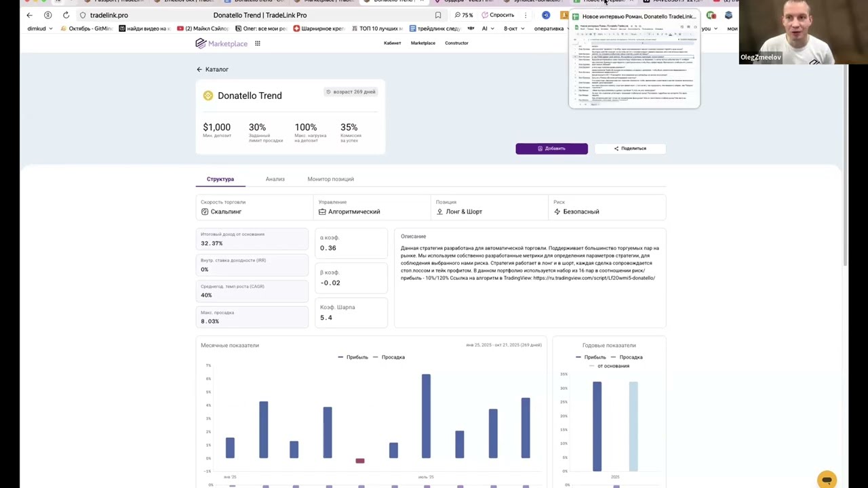Switch to the Структура tab
Viewport: 868px width, 488px height.
pos(220,179)
